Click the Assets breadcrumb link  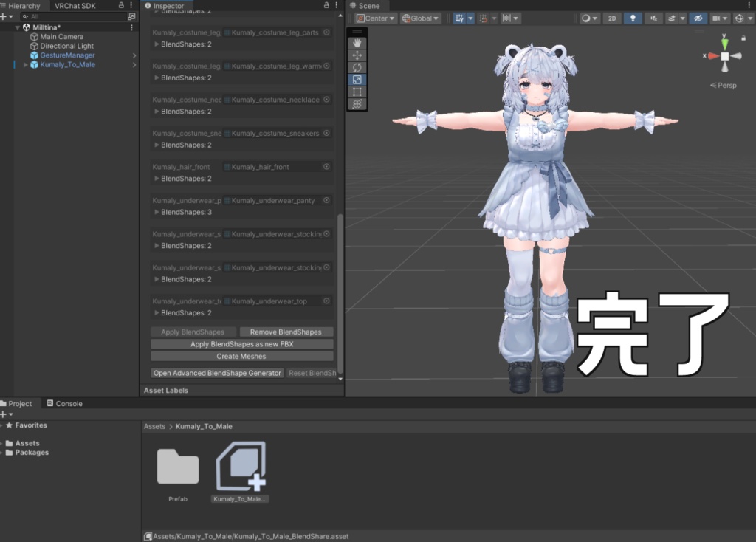154,426
